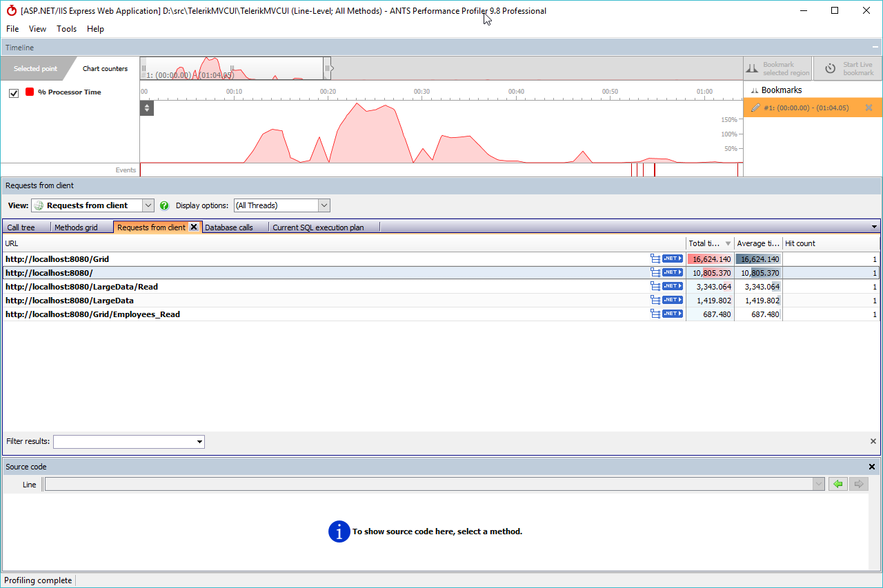Switch to the Selected point tab

point(35,69)
